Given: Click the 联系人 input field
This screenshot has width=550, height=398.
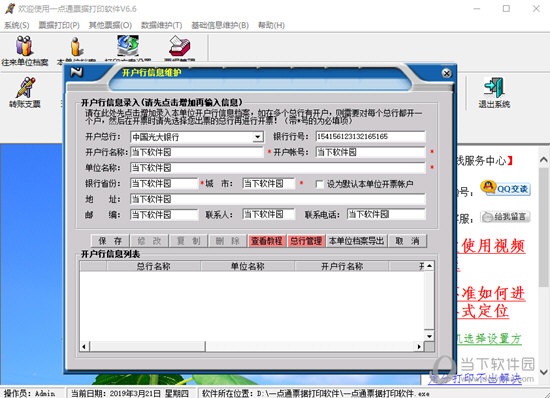Looking at the screenshot, I should pos(269,214).
